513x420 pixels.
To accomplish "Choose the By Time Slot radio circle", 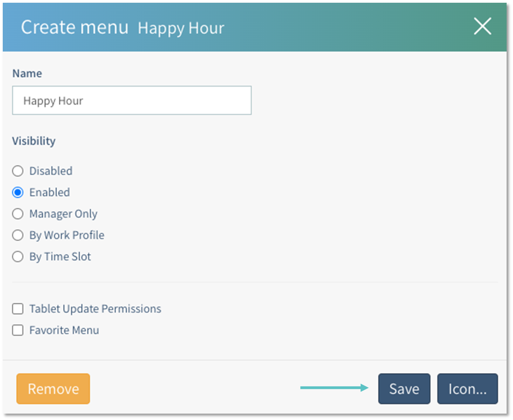I will coord(18,257).
